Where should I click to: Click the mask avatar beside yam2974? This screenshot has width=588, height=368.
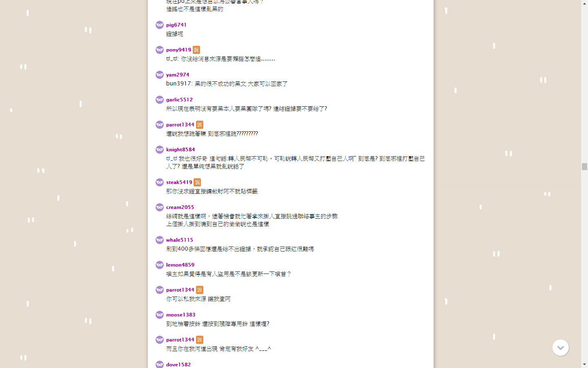160,75
